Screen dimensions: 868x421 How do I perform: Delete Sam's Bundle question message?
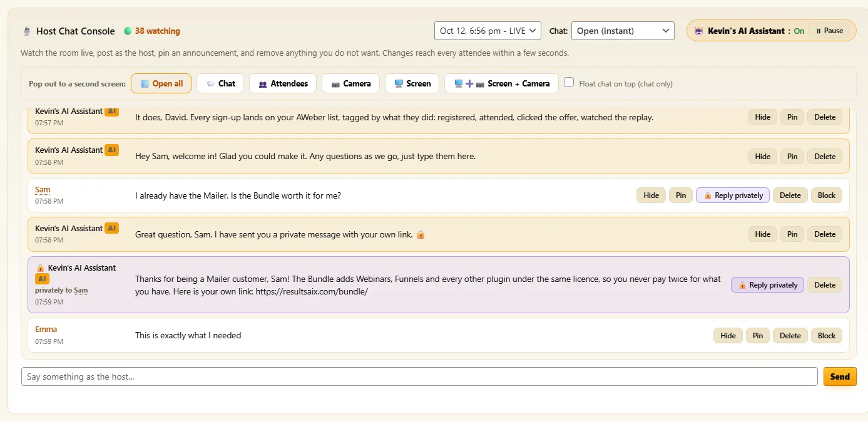(790, 195)
